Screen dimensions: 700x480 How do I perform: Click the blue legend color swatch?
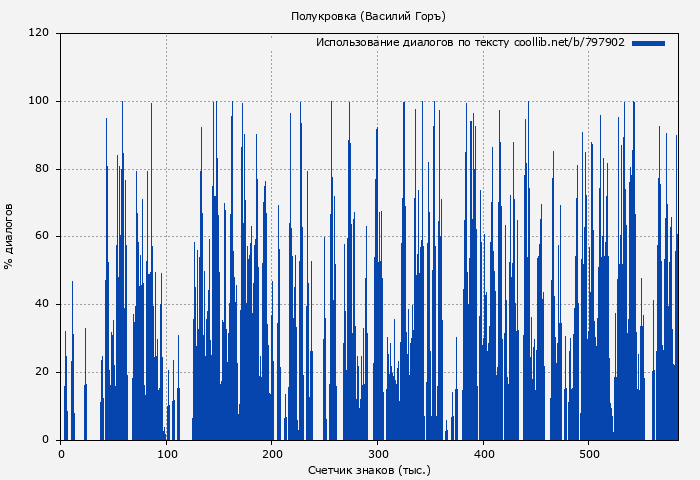pyautogui.click(x=648, y=43)
